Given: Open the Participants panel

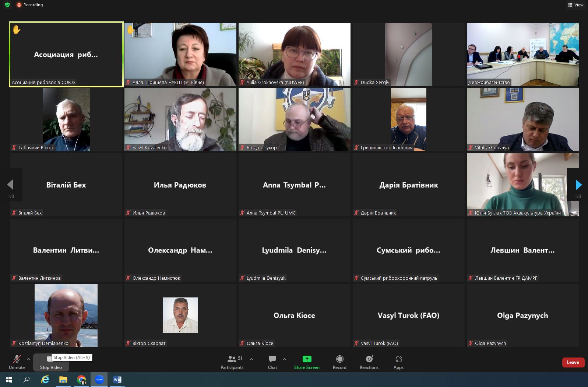Looking at the screenshot, I should [x=232, y=362].
